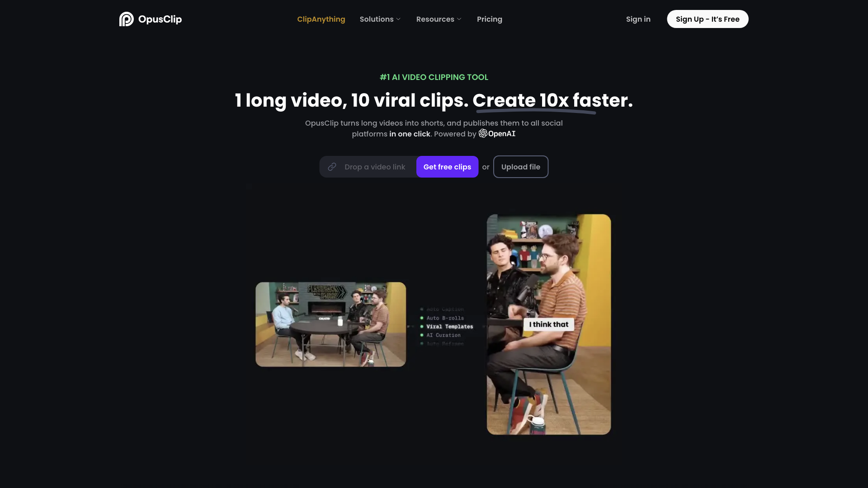This screenshot has width=868, height=488.
Task: Select the Pricing menu item
Action: 490,19
